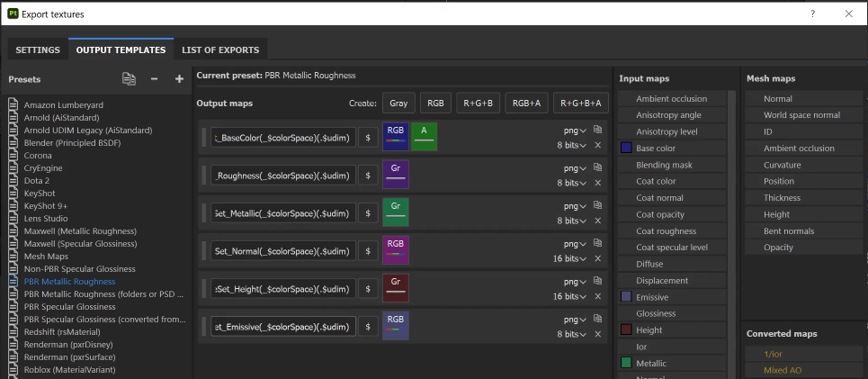
Task: Click the $ token button for the Metallic map
Action: [367, 212]
